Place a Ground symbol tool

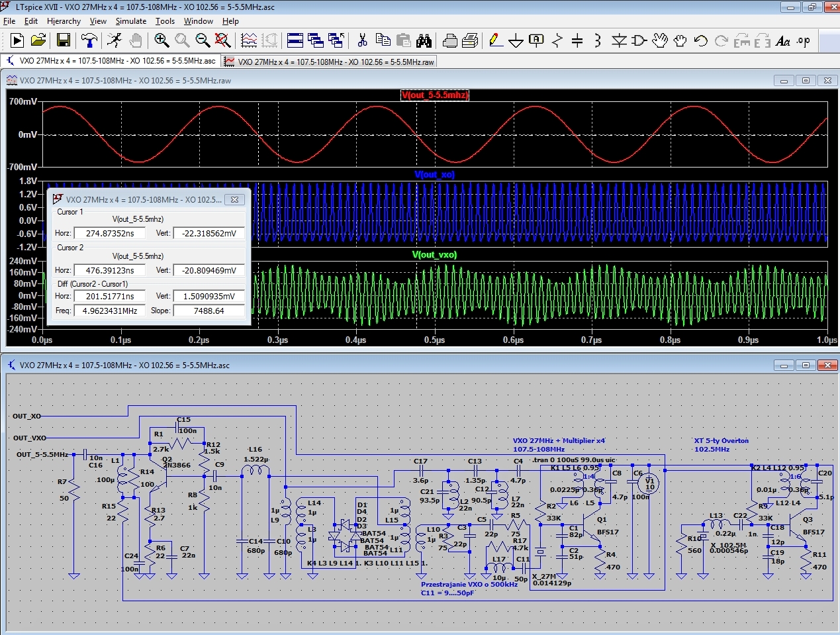click(515, 41)
